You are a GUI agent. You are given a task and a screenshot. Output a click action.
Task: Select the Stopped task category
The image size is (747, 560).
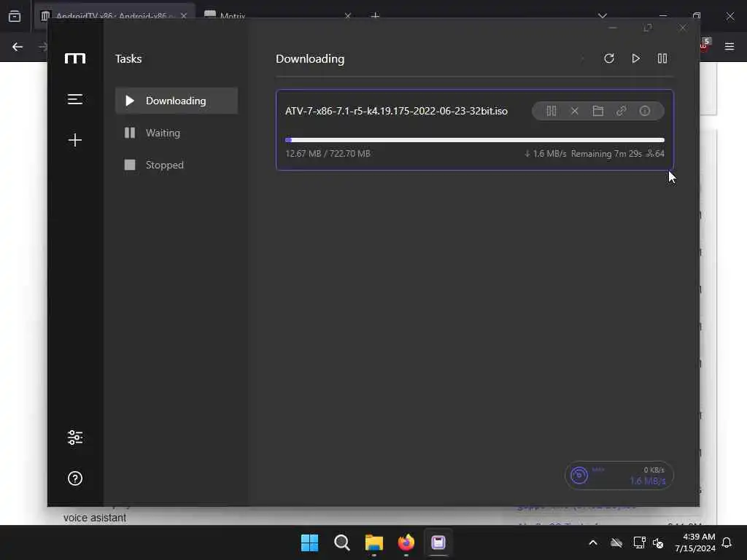point(177,165)
